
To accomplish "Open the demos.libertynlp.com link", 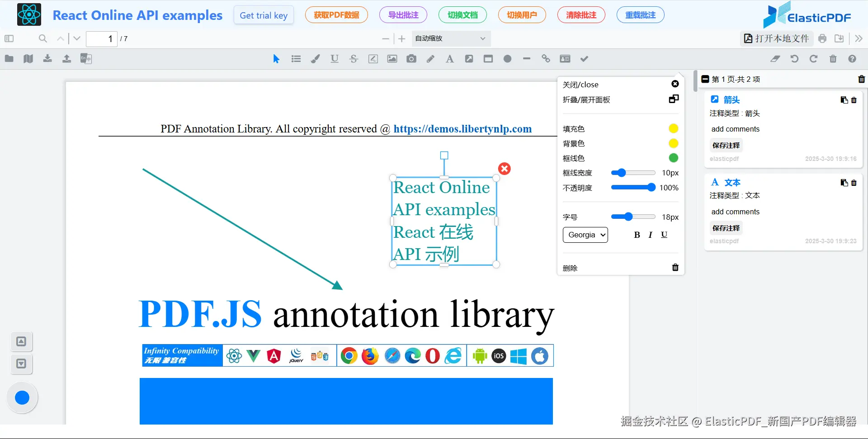I will pyautogui.click(x=462, y=129).
